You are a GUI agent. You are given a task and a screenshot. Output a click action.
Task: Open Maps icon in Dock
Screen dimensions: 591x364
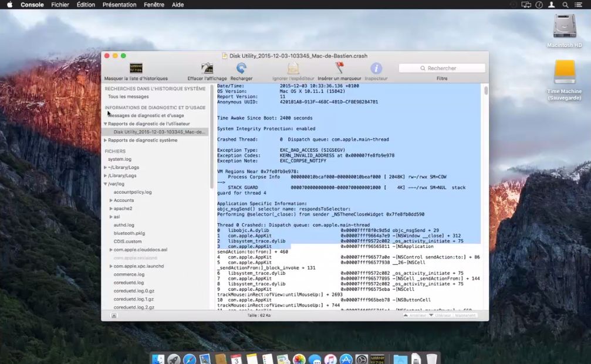pos(283,359)
